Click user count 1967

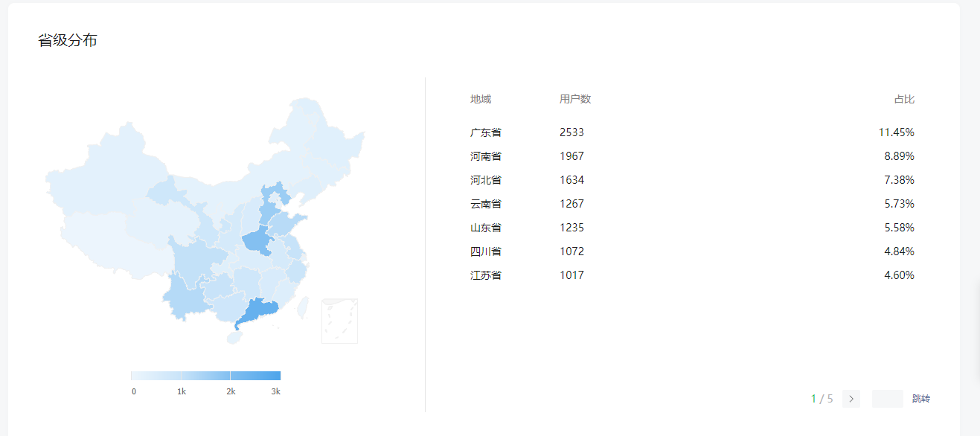tap(572, 156)
